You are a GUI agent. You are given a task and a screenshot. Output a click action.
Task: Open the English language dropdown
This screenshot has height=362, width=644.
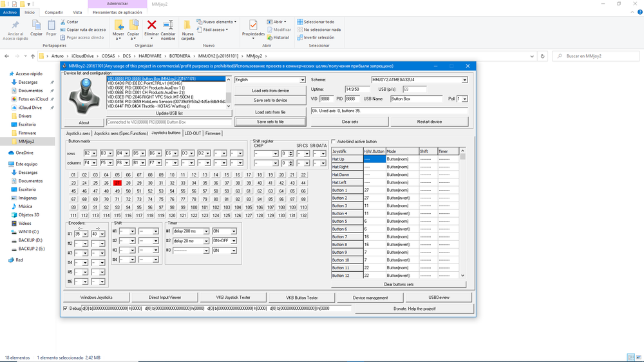pos(302,80)
